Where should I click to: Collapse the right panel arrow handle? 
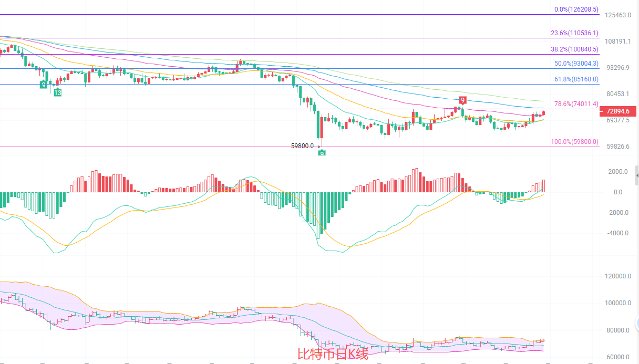coord(637,175)
